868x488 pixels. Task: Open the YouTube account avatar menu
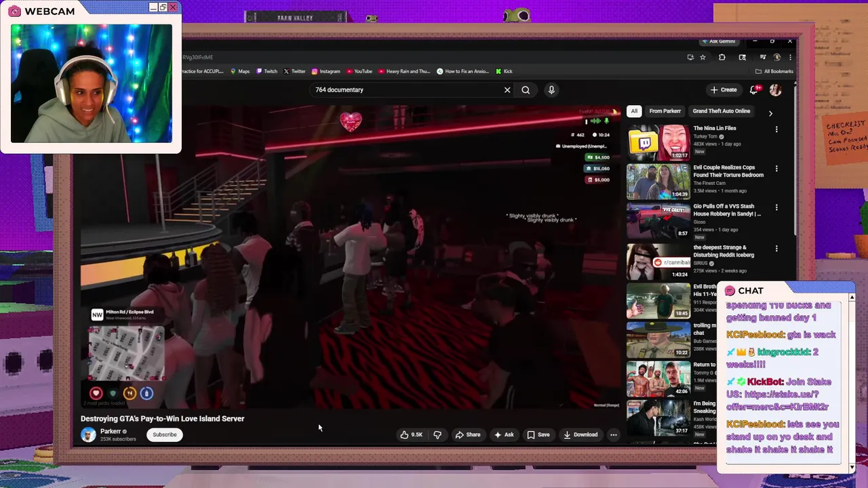775,89
